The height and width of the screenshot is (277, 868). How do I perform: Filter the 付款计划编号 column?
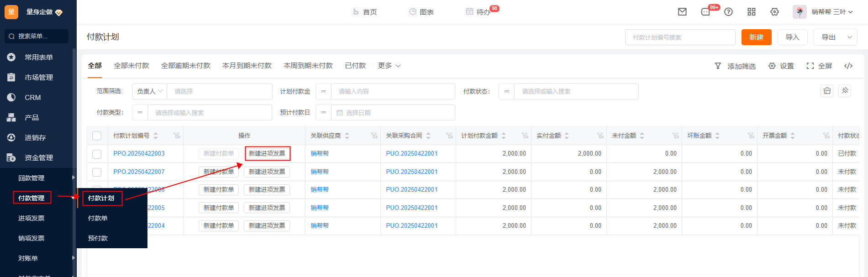coord(177,136)
